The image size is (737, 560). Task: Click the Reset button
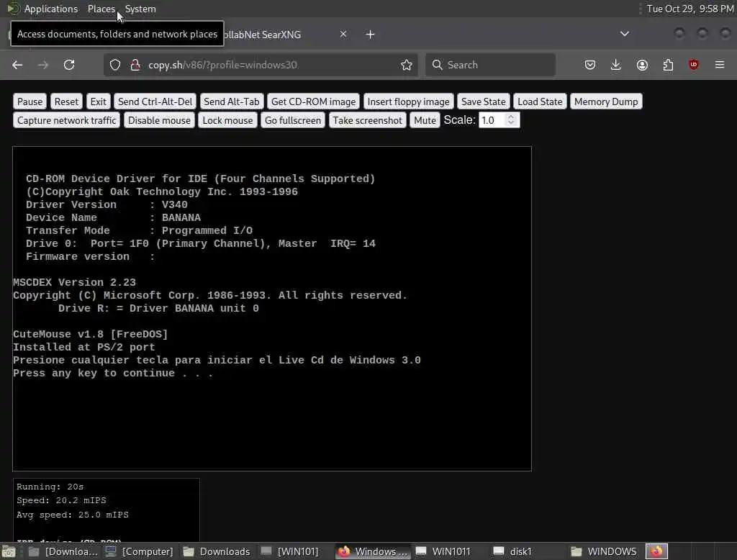pos(66,101)
